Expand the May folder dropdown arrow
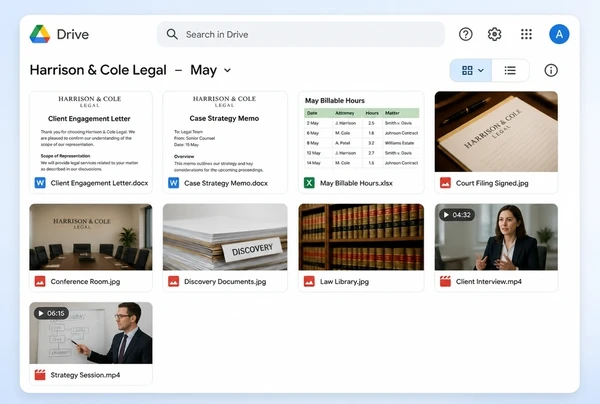This screenshot has height=404, width=600. coord(227,70)
